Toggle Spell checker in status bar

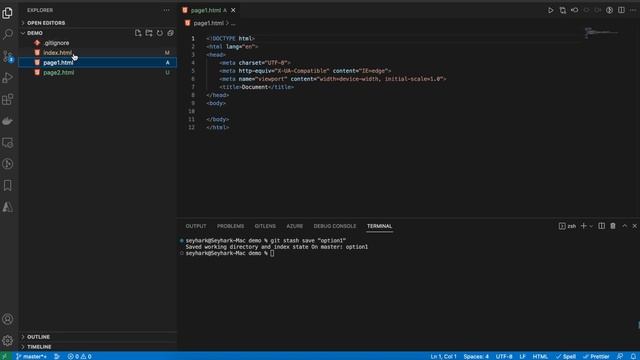(x=566, y=356)
